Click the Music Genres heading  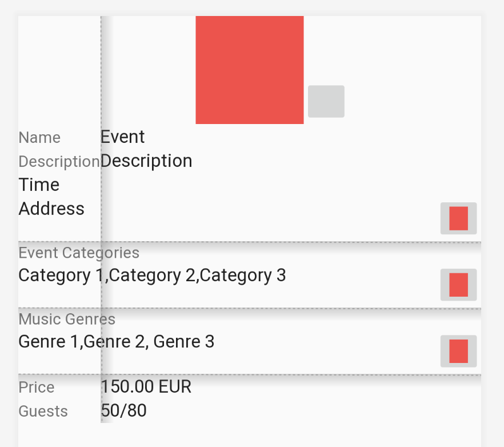(x=67, y=319)
